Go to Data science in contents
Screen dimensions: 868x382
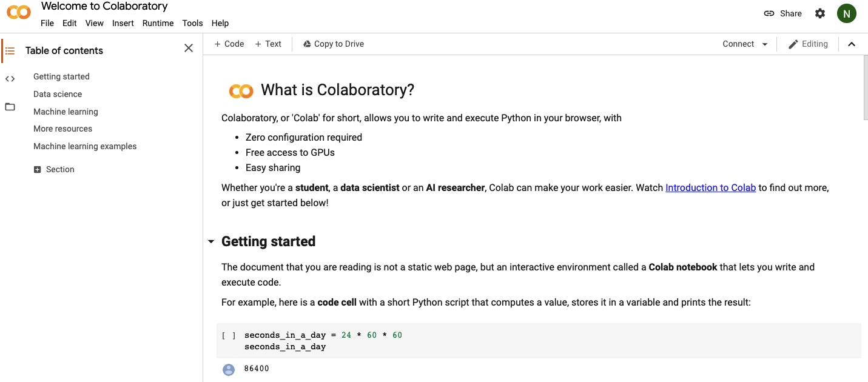tap(58, 94)
